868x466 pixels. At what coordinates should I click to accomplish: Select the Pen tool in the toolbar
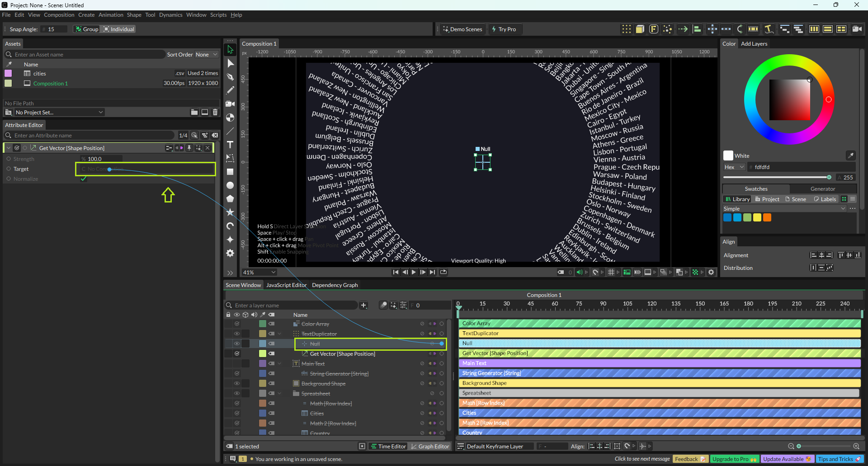(x=230, y=77)
